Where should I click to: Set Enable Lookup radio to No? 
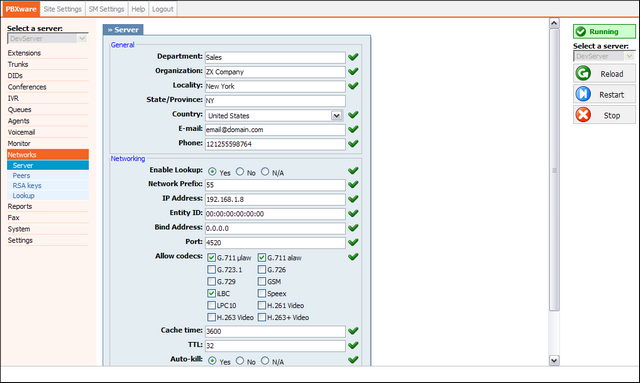pos(240,171)
